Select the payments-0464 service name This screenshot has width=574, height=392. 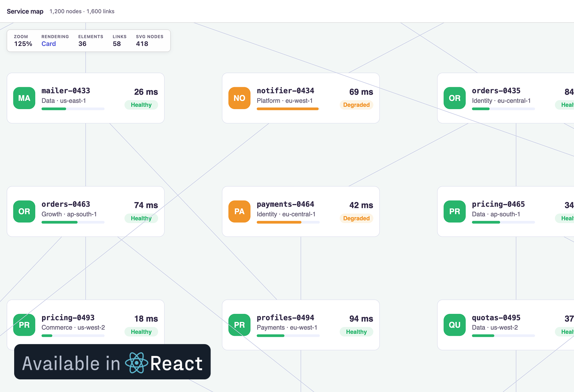[x=285, y=204]
